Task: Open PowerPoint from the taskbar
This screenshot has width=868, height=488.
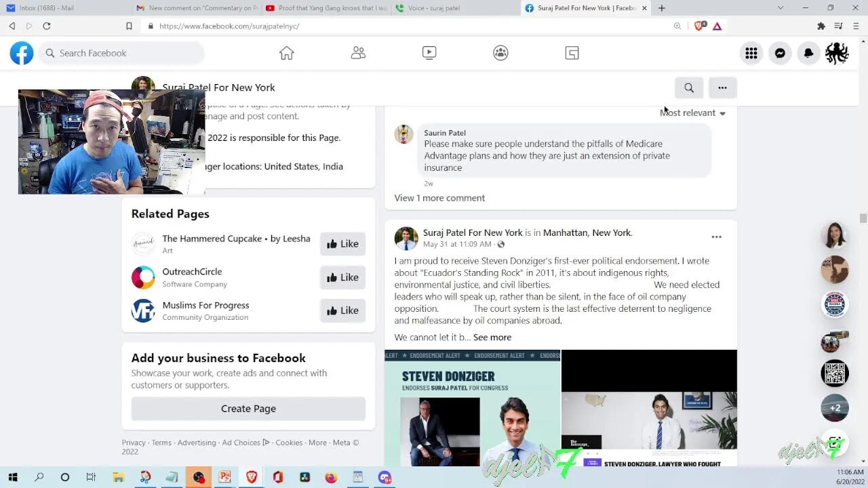Action: pyautogui.click(x=224, y=477)
